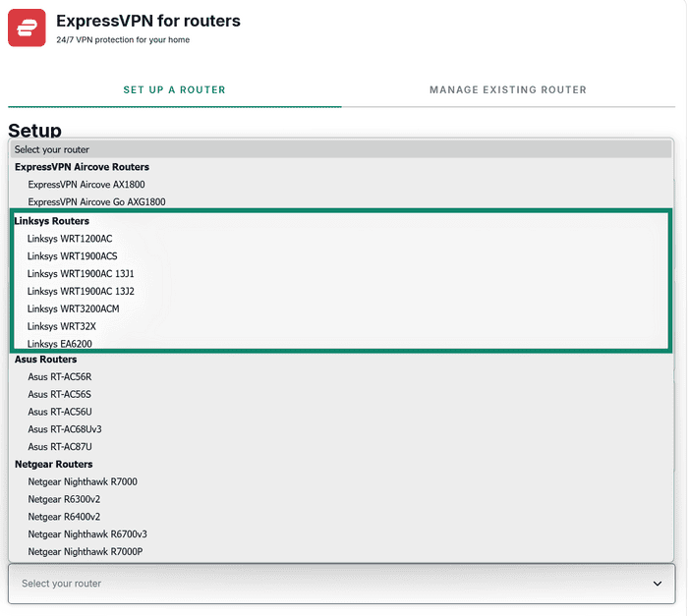Choose Asus RT-AC87U from the list
688x616 pixels.
pos(341,447)
